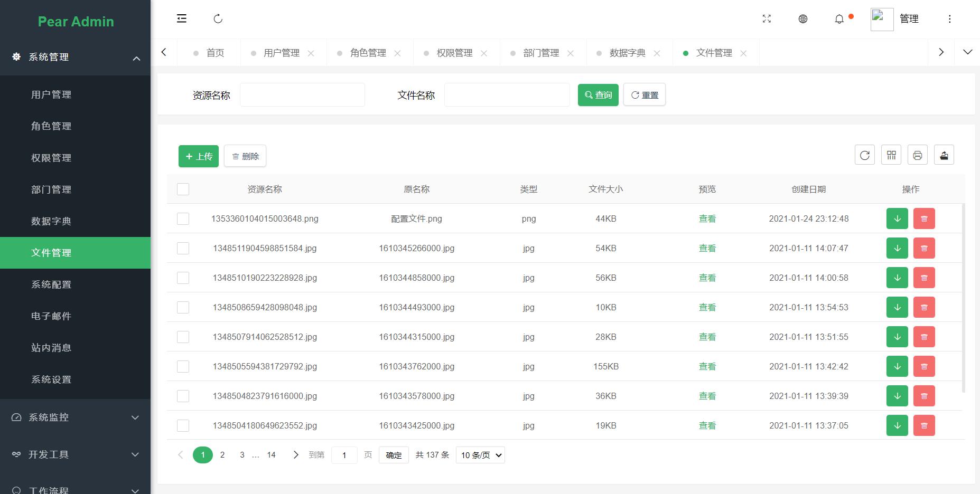This screenshot has height=494, width=980.
Task: Click the green 查询 search button
Action: [x=598, y=95]
